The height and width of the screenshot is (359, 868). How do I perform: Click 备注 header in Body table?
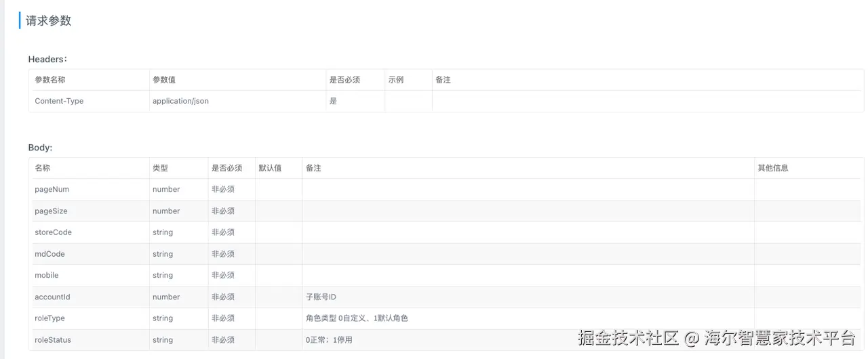pyautogui.click(x=313, y=168)
